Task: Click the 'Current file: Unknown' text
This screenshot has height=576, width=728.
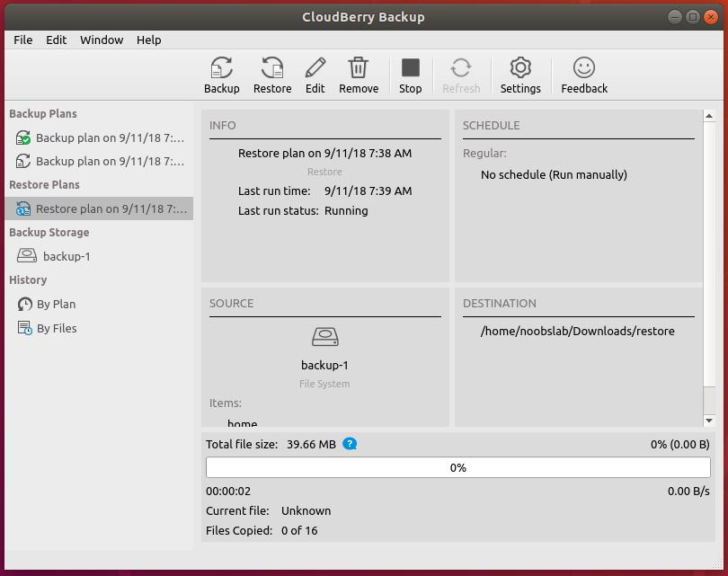Action: point(269,510)
